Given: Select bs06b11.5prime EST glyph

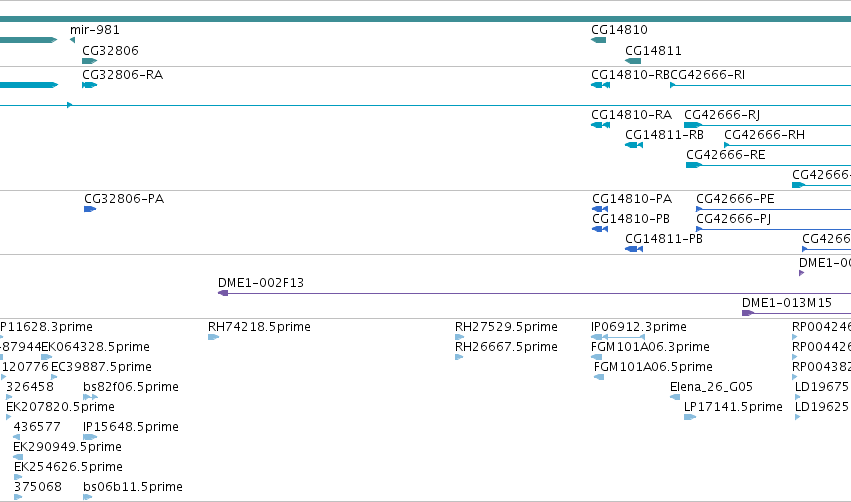Looking at the screenshot, I should tap(87, 497).
